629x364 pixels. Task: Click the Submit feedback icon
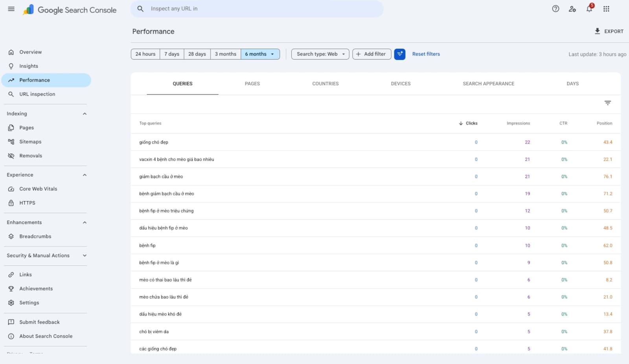(x=11, y=322)
